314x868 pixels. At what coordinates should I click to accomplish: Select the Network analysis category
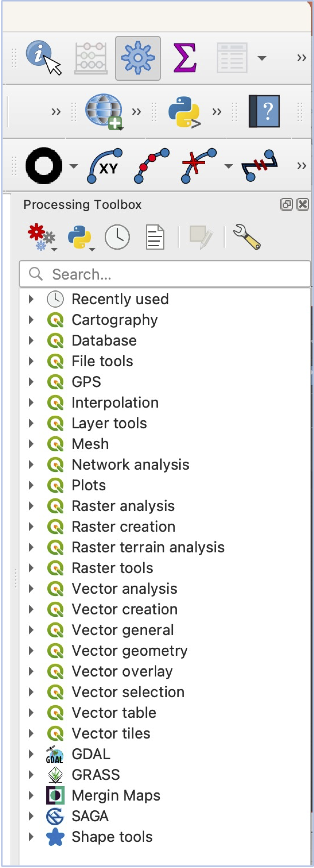coord(130,465)
